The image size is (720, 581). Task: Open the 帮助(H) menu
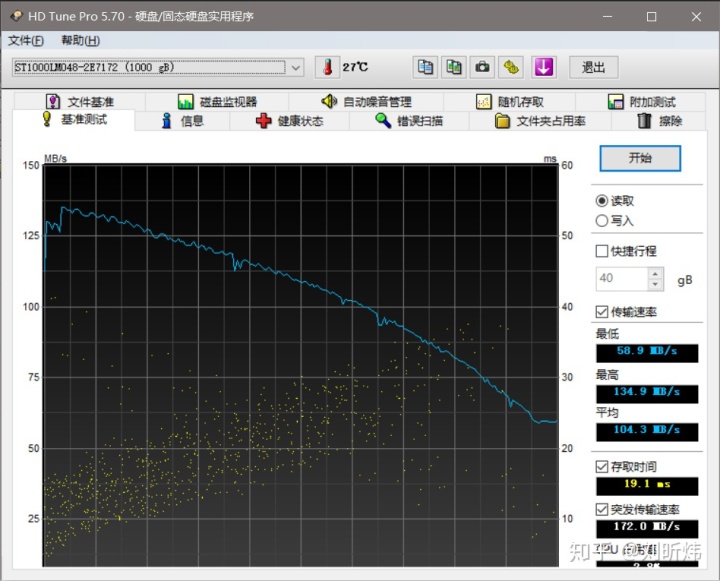tap(80, 41)
